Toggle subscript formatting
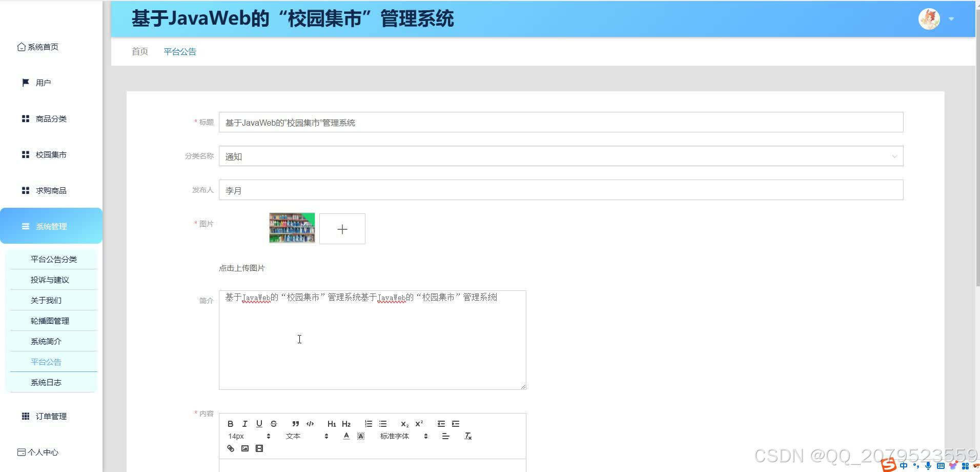Screen dimensions: 980x472 point(404,424)
